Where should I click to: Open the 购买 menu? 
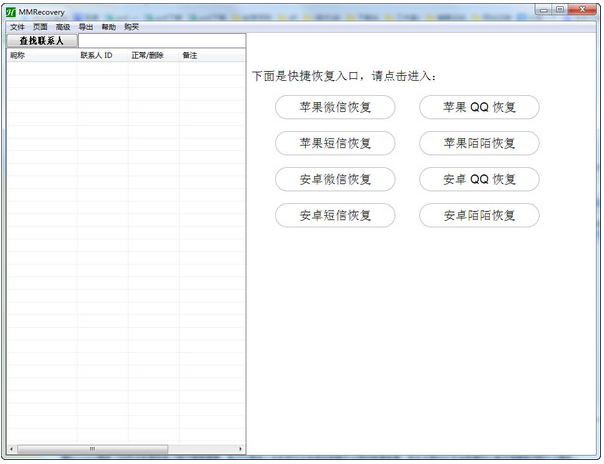(131, 27)
